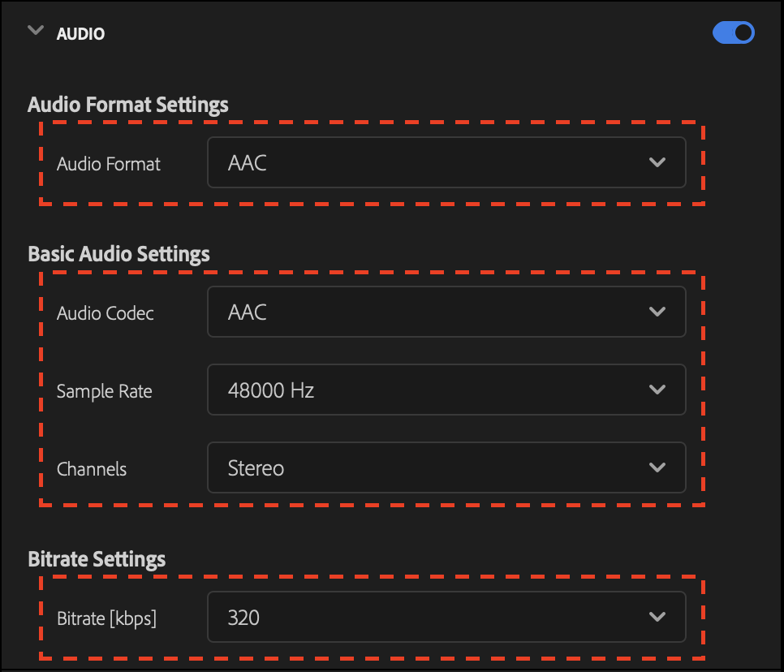Viewport: 784px width, 672px height.
Task: Open the Sample Rate dropdown
Action: (x=446, y=390)
